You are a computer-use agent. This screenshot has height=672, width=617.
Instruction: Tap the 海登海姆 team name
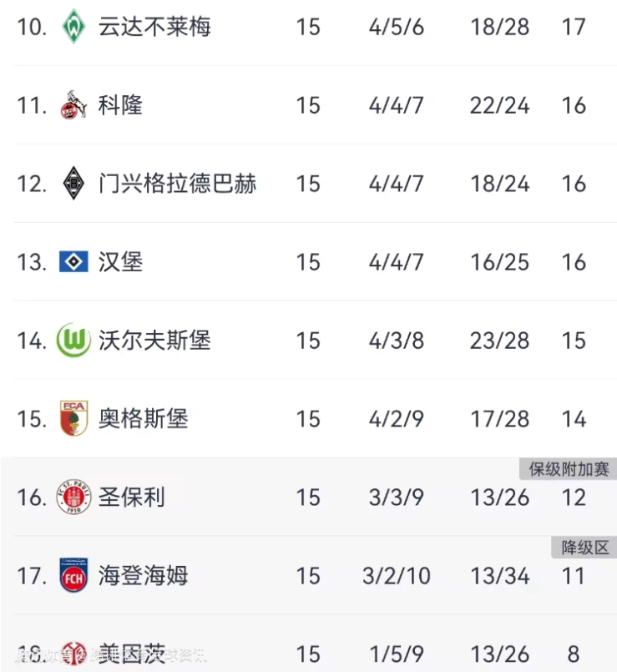(144, 575)
